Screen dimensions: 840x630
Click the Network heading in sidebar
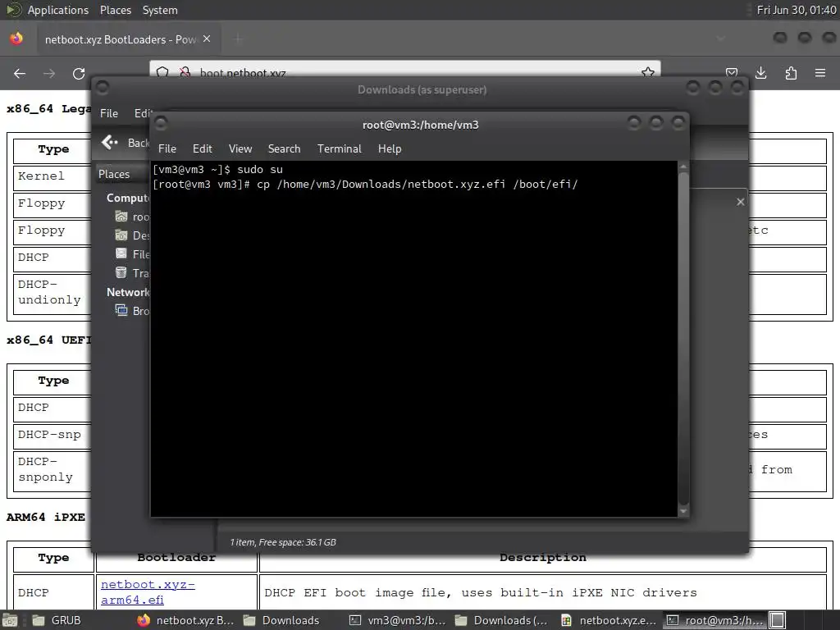(x=128, y=292)
